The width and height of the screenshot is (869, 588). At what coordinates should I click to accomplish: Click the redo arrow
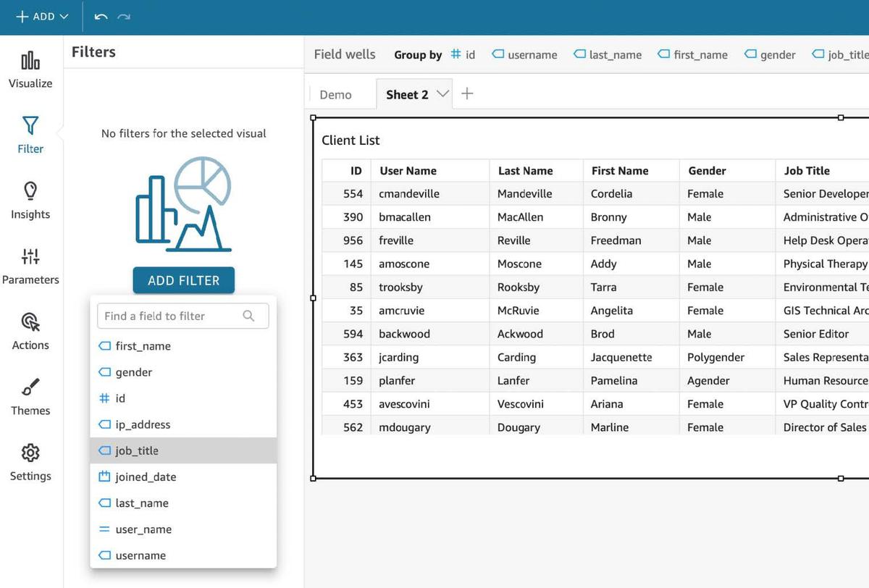124,17
